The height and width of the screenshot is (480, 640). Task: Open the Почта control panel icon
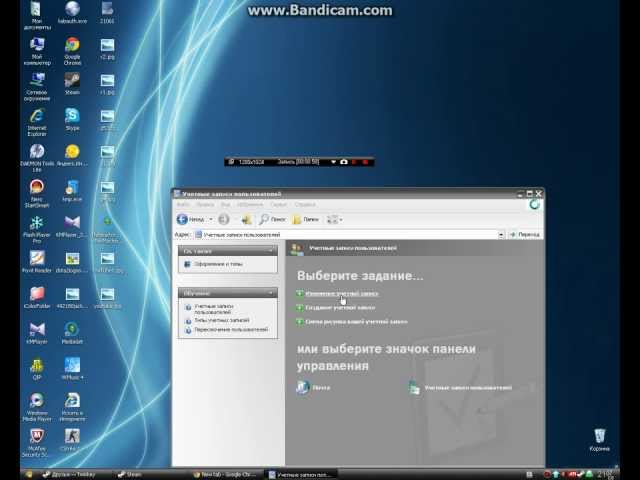pyautogui.click(x=313, y=387)
